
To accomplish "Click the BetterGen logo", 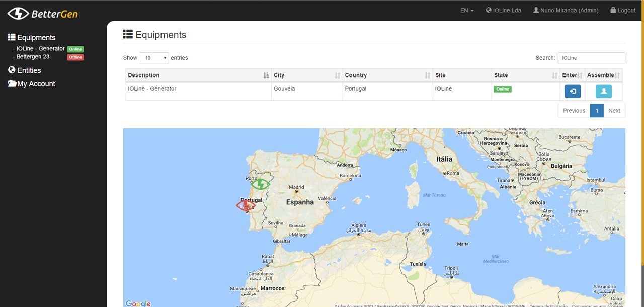I will point(43,13).
